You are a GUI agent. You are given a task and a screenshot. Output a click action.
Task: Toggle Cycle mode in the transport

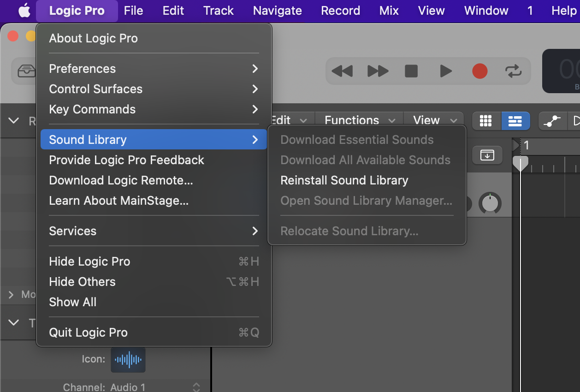513,71
